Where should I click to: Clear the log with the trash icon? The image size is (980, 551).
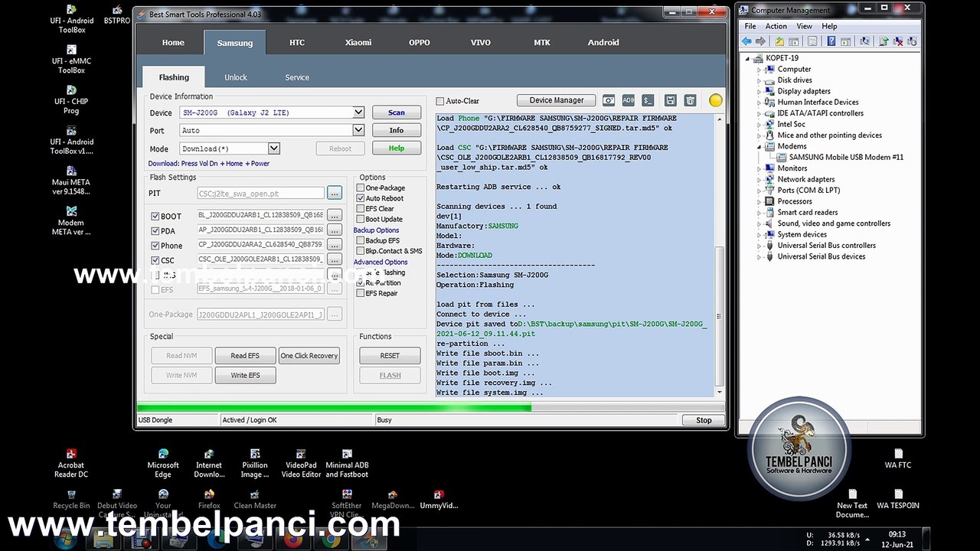click(691, 100)
